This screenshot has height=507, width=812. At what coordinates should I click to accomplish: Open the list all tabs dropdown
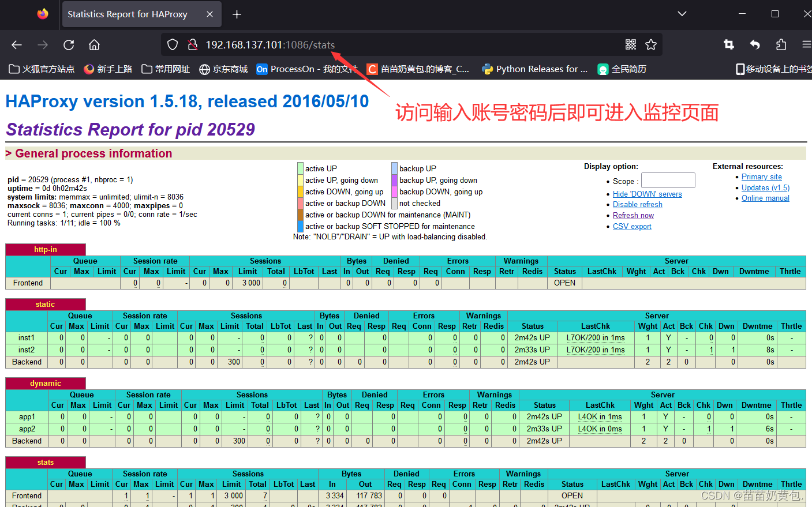682,14
